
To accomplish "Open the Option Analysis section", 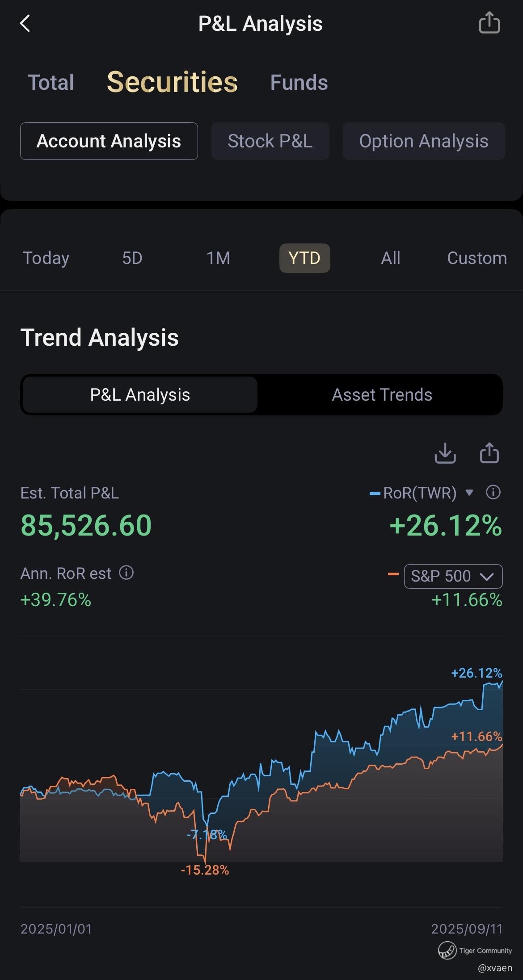I will click(424, 141).
